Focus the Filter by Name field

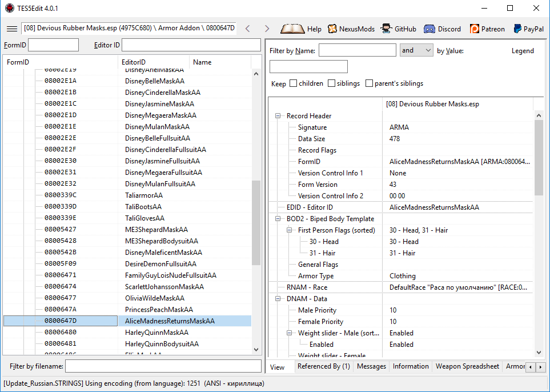358,50
